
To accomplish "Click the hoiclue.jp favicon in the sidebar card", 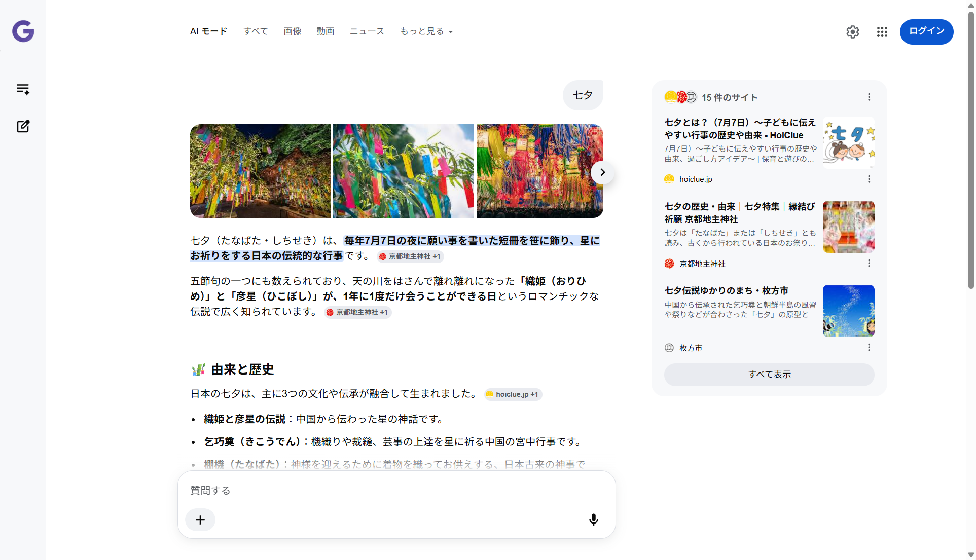I will click(x=669, y=179).
